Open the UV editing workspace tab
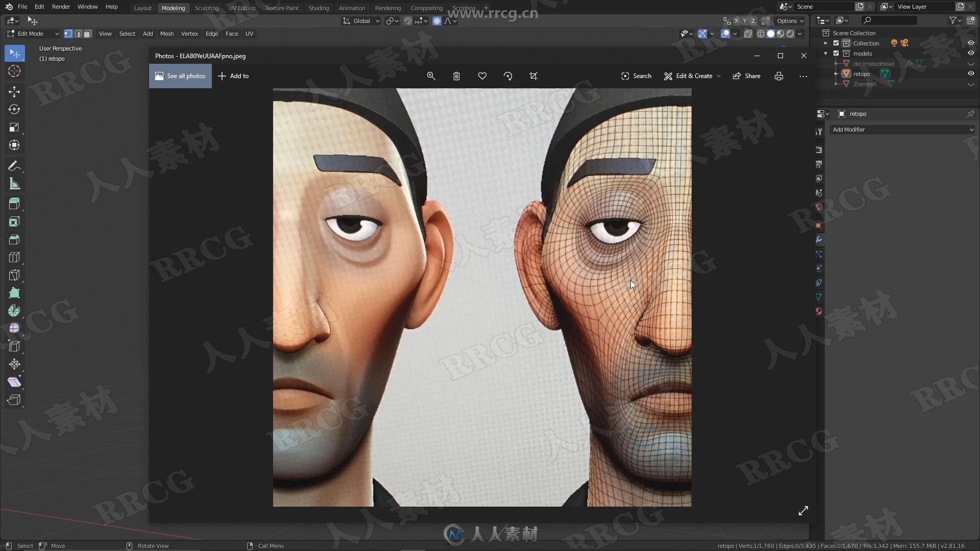Screen dimensions: 980x551 [241, 8]
